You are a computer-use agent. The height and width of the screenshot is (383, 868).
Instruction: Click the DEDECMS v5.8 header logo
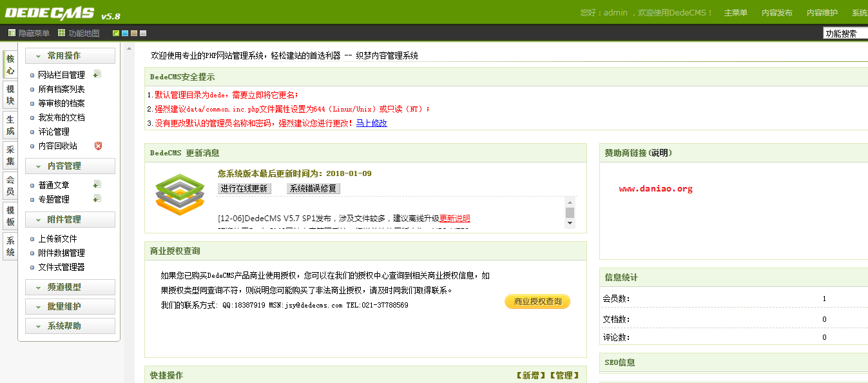pyautogui.click(x=63, y=14)
